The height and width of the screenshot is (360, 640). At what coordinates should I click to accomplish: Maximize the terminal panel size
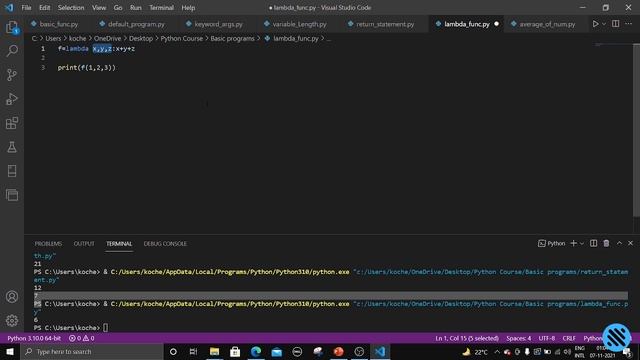click(619, 243)
